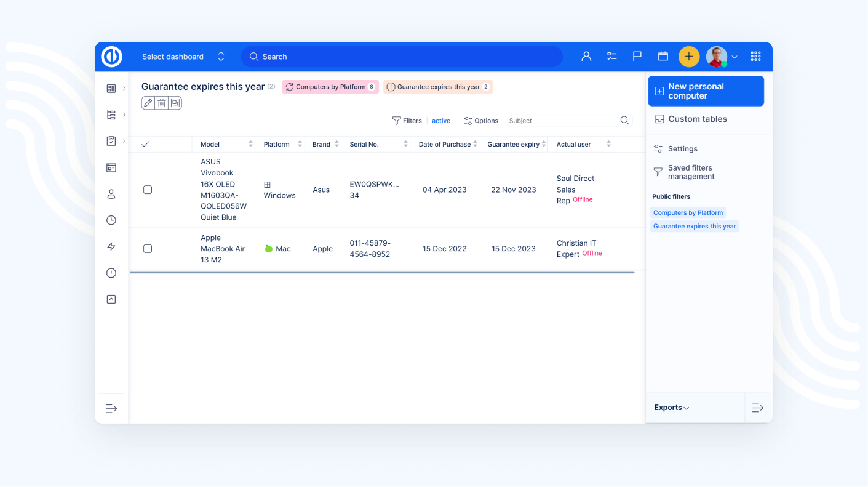Expand the Exports dropdown
This screenshot has height=487, width=868.
click(671, 408)
